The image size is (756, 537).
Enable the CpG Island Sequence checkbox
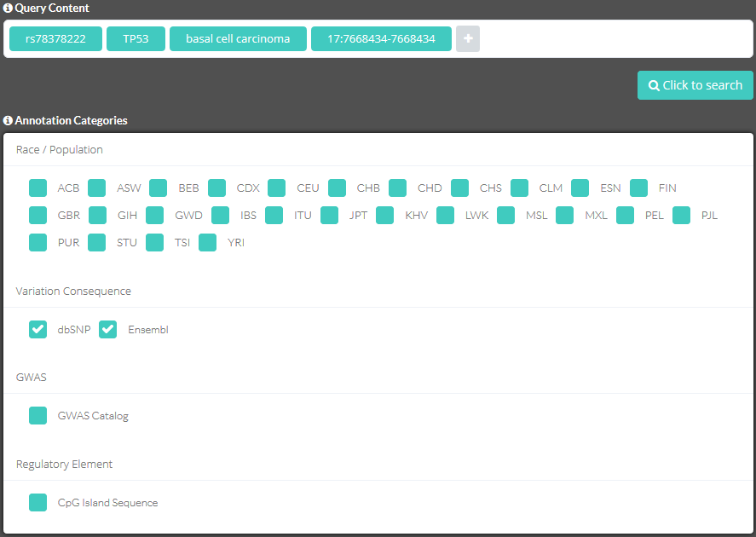(x=38, y=502)
